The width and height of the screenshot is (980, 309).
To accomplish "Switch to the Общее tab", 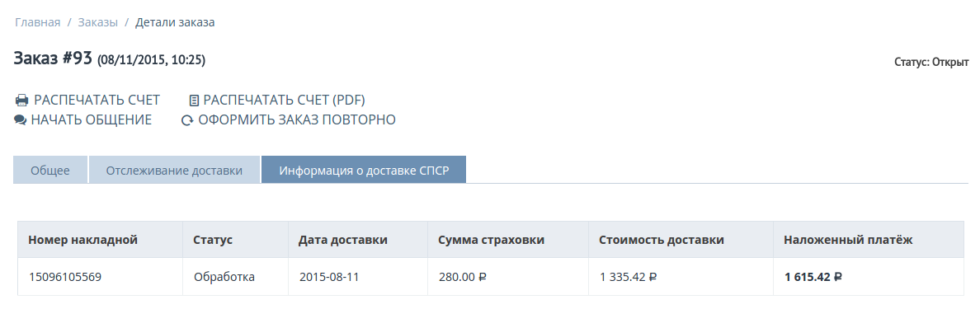I will click(50, 170).
